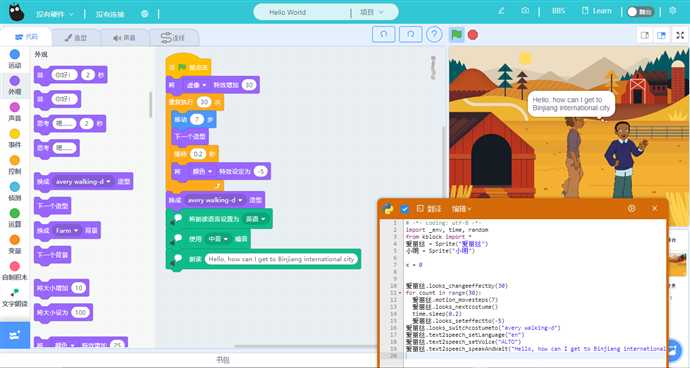690x368 pixels.
Task: Expand the Farm backdrop dropdown in palette
Action: (x=66, y=230)
